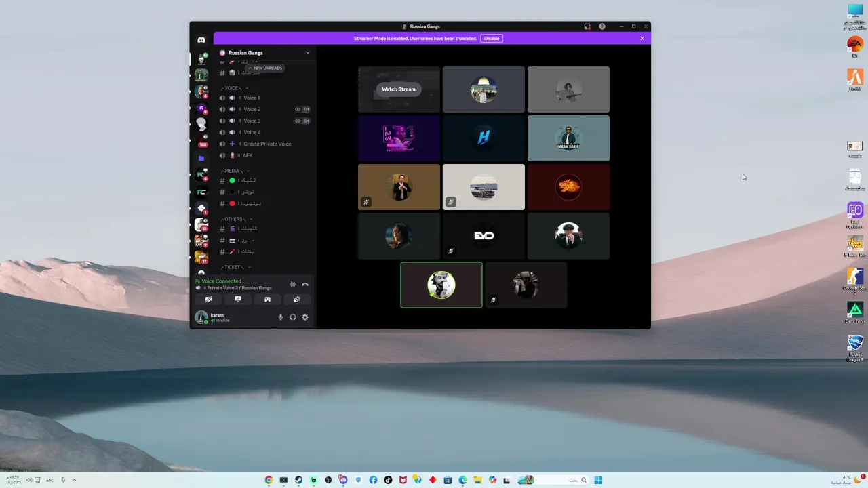
Task: Share your screen from voice panel
Action: click(x=238, y=299)
